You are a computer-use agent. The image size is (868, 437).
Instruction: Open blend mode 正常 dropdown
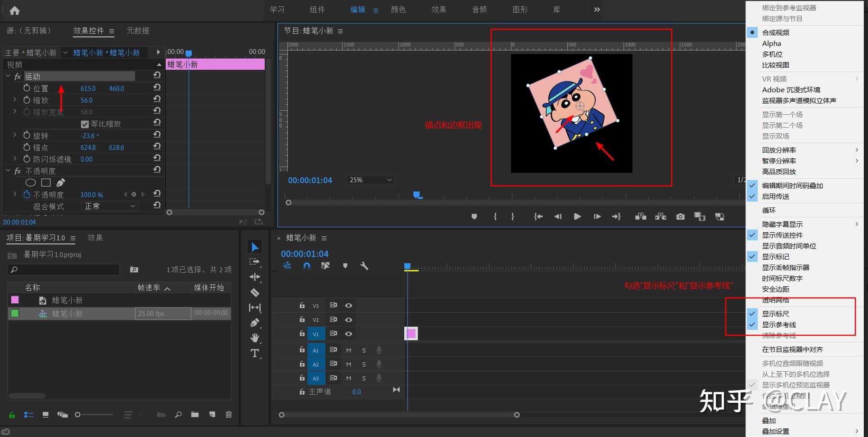click(109, 206)
